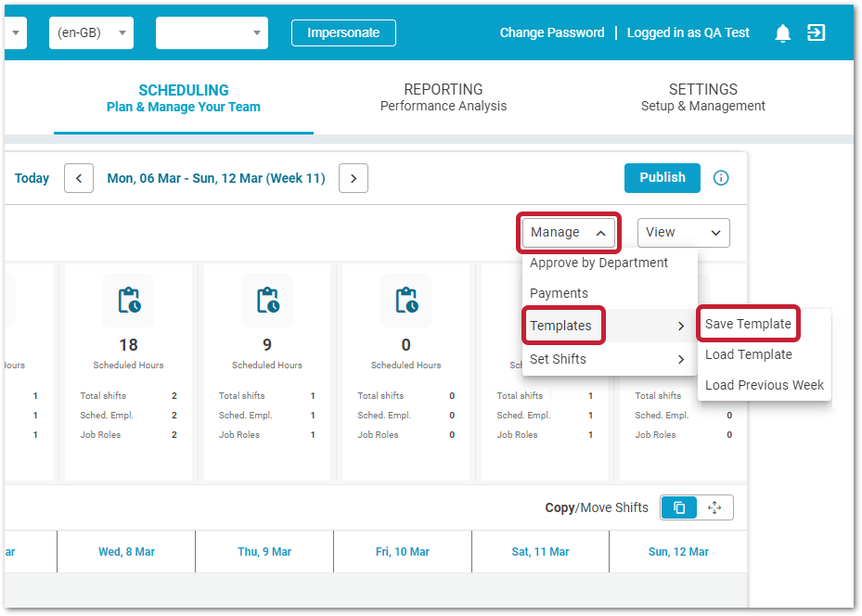
Task: Open the en-GB language dropdown
Action: point(91,33)
